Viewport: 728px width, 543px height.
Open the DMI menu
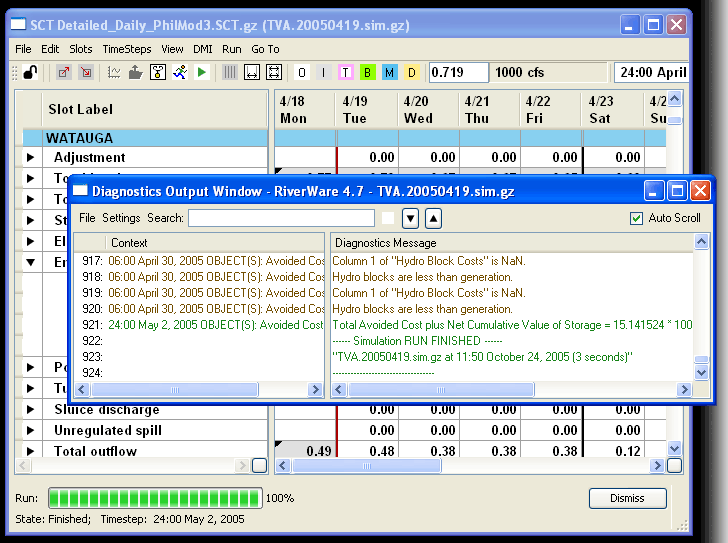click(203, 49)
